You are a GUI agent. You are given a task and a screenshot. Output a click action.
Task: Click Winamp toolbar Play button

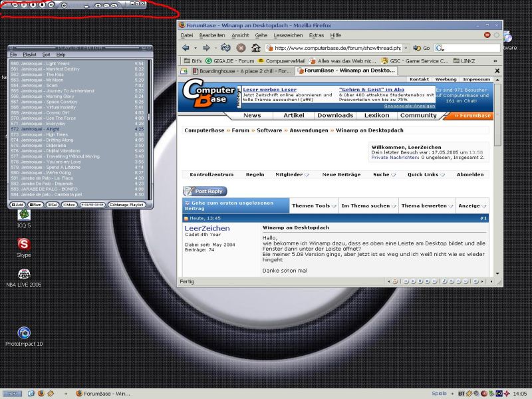(x=24, y=5)
